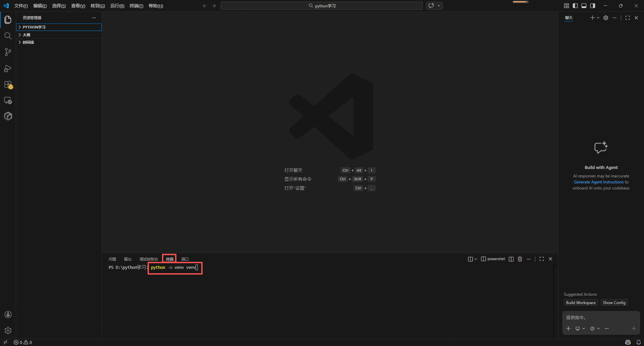Open the 选择(S) menu
This screenshot has width=644, height=346.
point(59,6)
